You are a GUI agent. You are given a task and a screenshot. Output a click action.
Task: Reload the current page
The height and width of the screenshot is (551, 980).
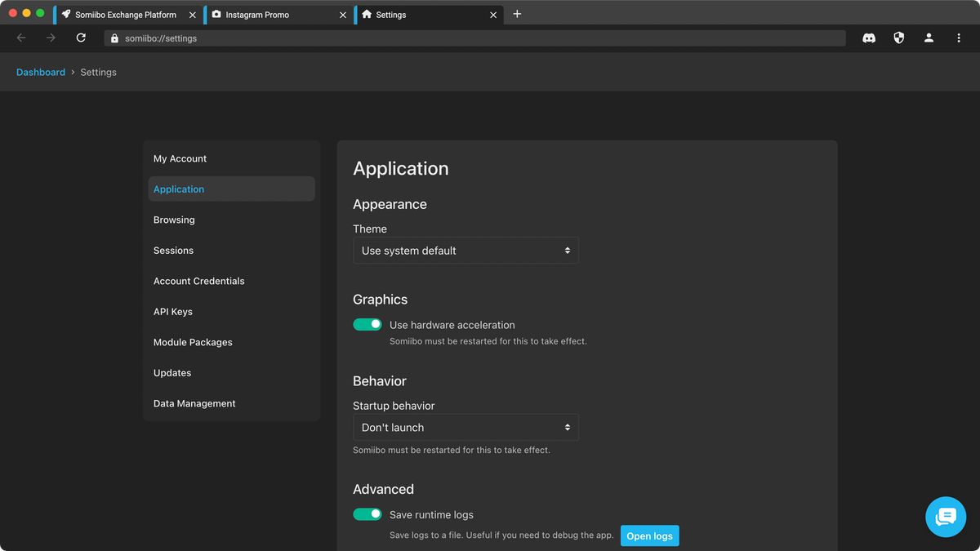(81, 38)
